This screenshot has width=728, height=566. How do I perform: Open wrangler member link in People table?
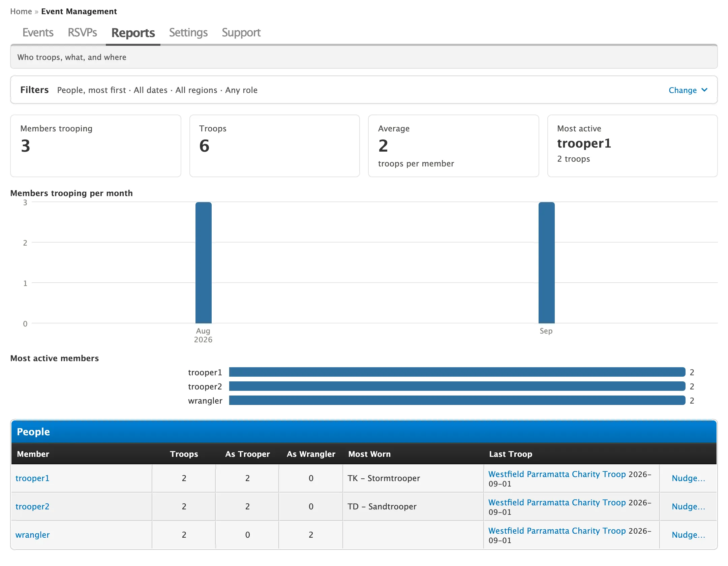pyautogui.click(x=32, y=535)
